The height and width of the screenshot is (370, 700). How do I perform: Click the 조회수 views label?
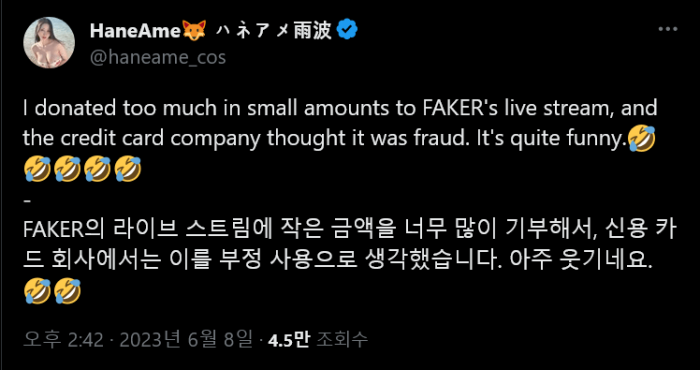tap(342, 341)
